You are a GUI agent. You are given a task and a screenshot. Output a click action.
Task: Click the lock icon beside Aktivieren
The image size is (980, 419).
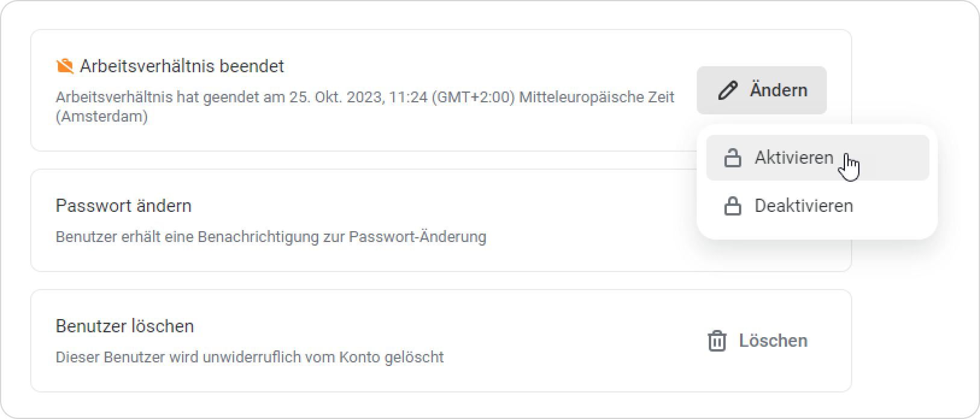732,158
